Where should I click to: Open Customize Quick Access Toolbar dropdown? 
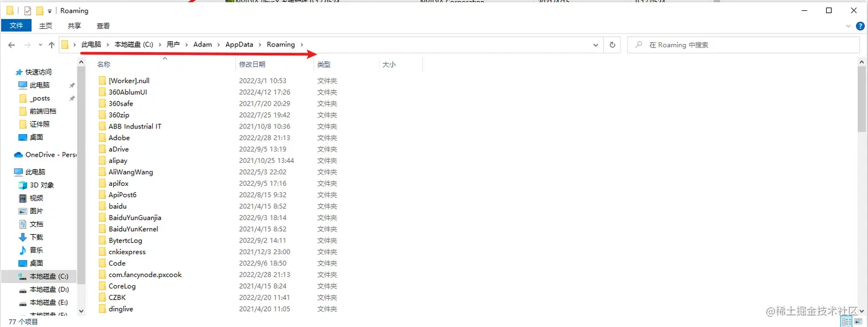point(50,11)
